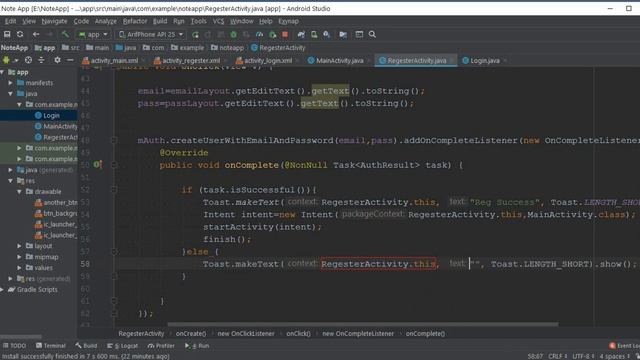
Task: Open the Logcat tool window
Action: [x=122, y=346]
